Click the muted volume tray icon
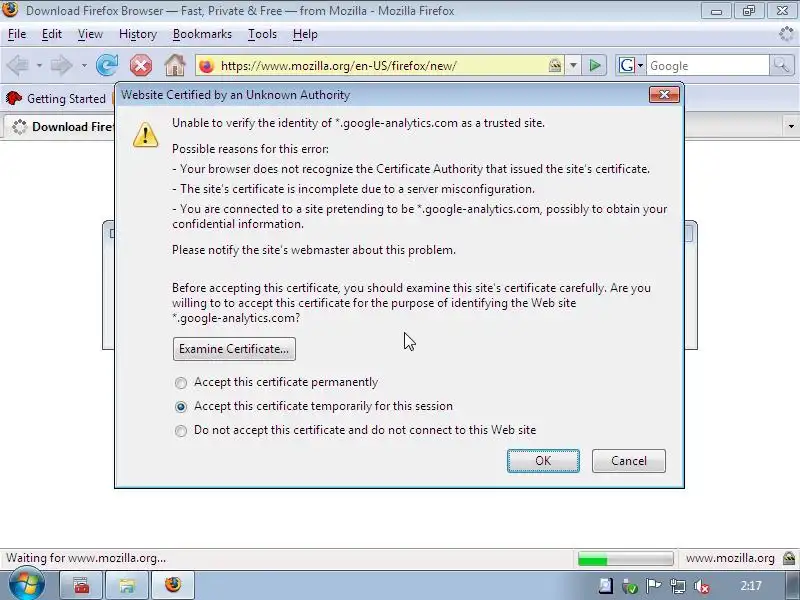800x600 pixels. [x=702, y=586]
